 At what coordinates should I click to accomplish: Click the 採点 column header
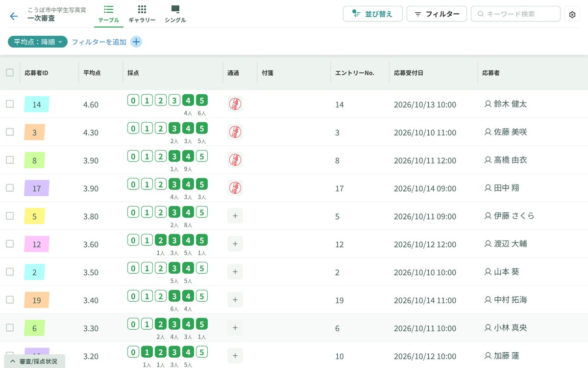(133, 73)
